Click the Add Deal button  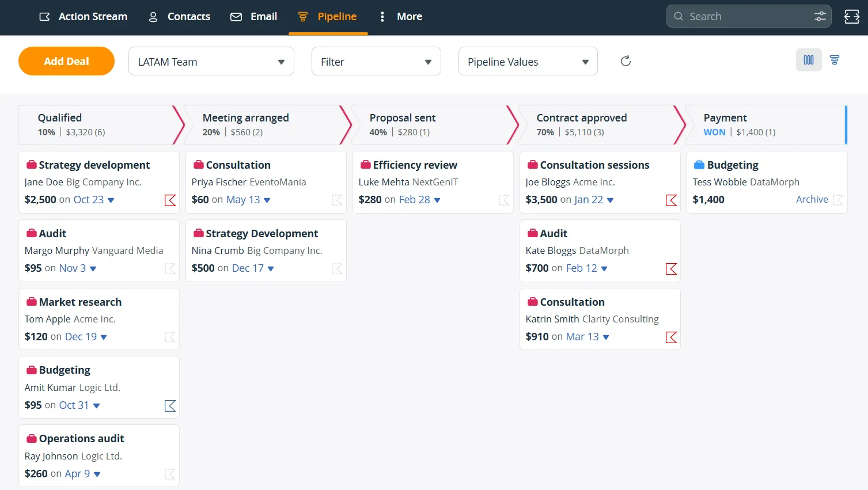[66, 61]
